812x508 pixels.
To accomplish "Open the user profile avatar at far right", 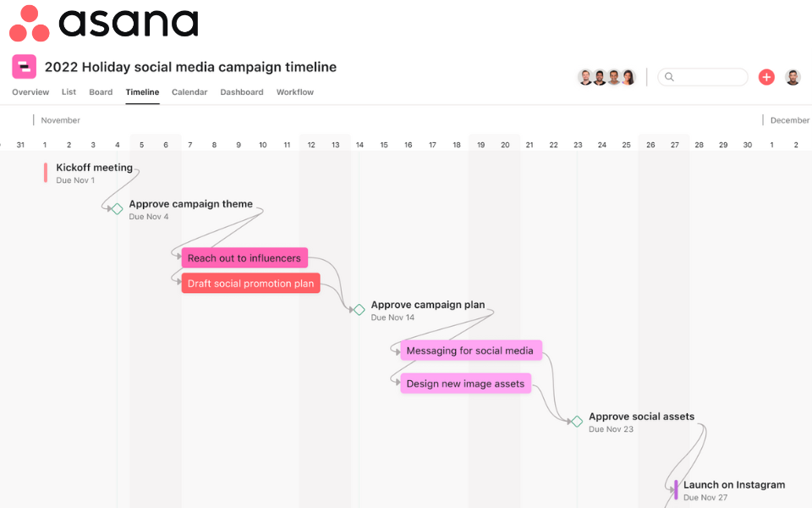I will tap(793, 77).
